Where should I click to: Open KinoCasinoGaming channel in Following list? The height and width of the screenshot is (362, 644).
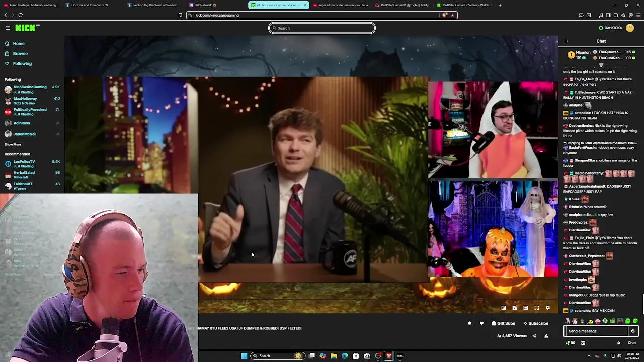(32, 89)
